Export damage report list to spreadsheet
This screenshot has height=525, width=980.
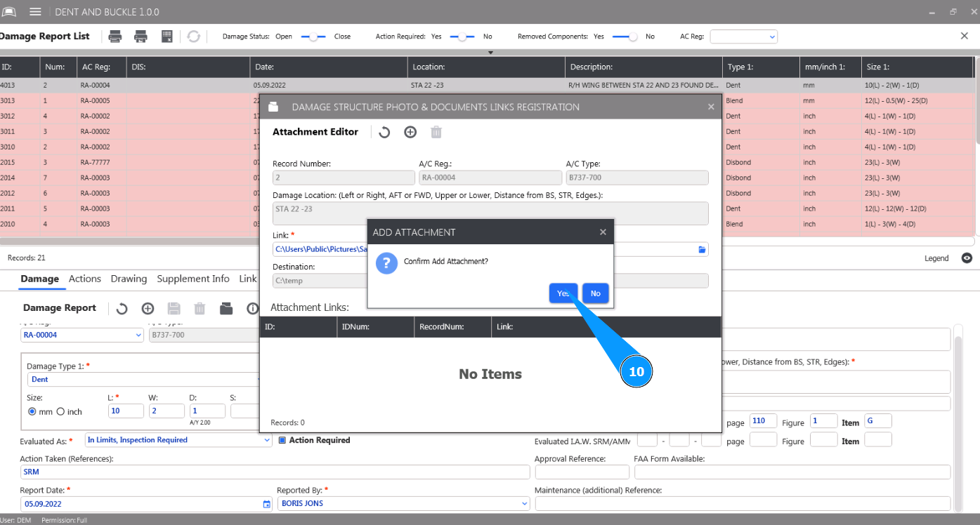(167, 36)
